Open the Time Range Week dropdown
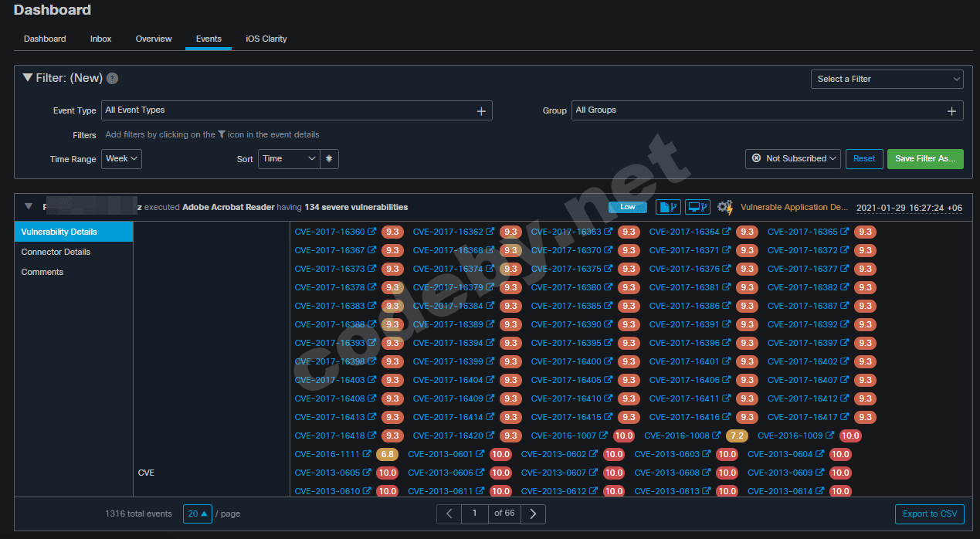Screen dimensions: 980x539 121,159
